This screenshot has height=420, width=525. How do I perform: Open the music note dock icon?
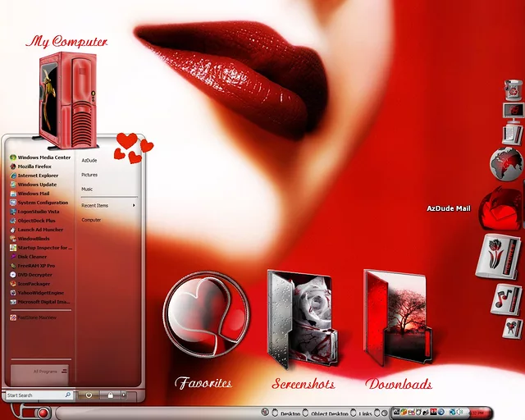[x=505, y=299]
